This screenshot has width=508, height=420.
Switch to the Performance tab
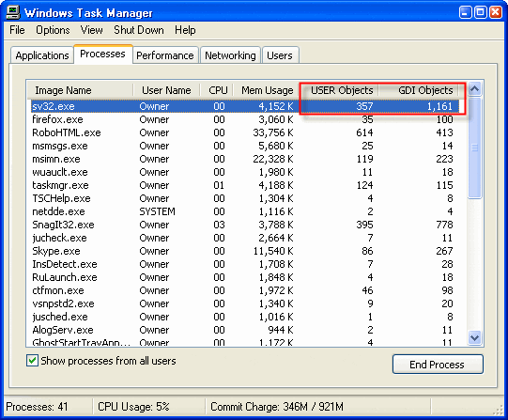[x=165, y=55]
